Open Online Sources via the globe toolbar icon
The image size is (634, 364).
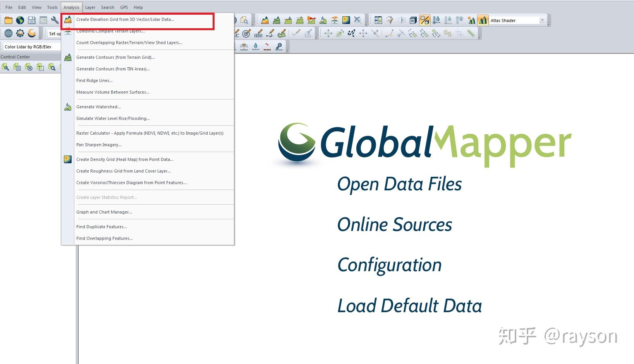pos(20,21)
